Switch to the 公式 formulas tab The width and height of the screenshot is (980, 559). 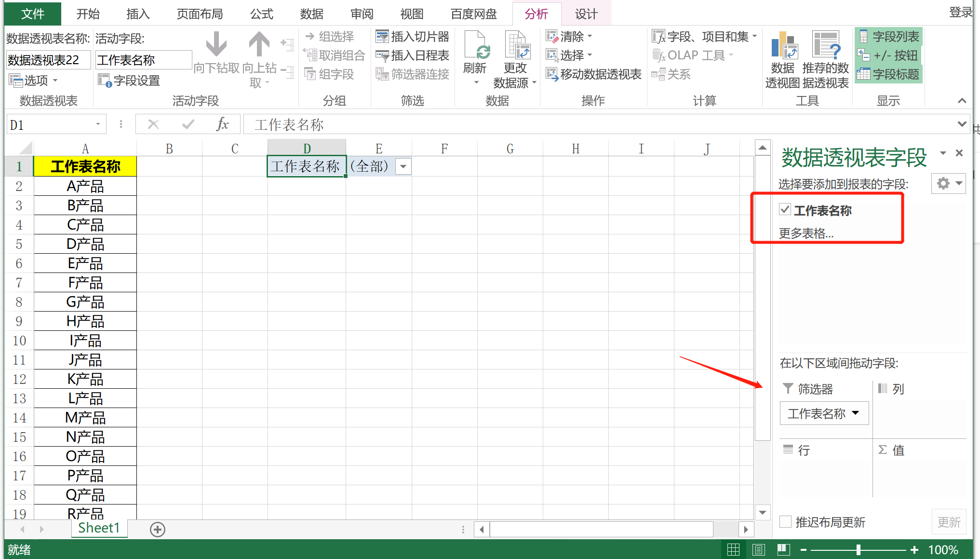pos(262,14)
